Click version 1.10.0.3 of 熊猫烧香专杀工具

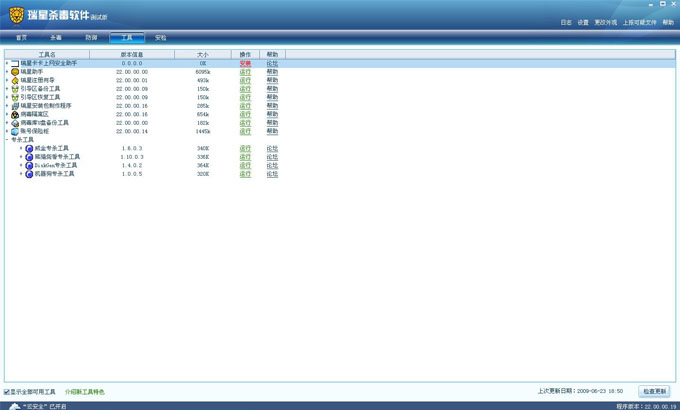[x=132, y=157]
